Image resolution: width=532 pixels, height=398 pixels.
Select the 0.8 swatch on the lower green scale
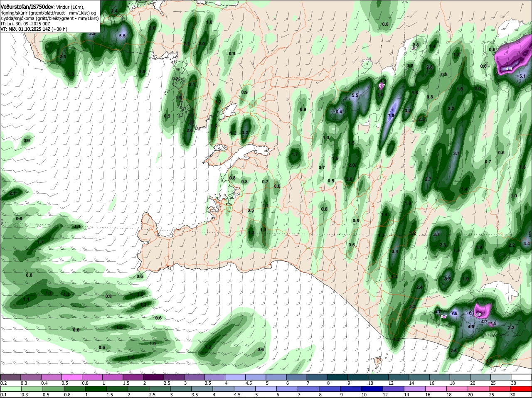click(x=74, y=388)
